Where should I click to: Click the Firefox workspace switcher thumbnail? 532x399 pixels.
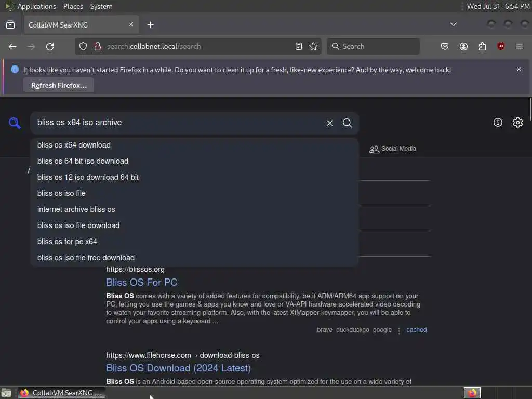[472, 393]
